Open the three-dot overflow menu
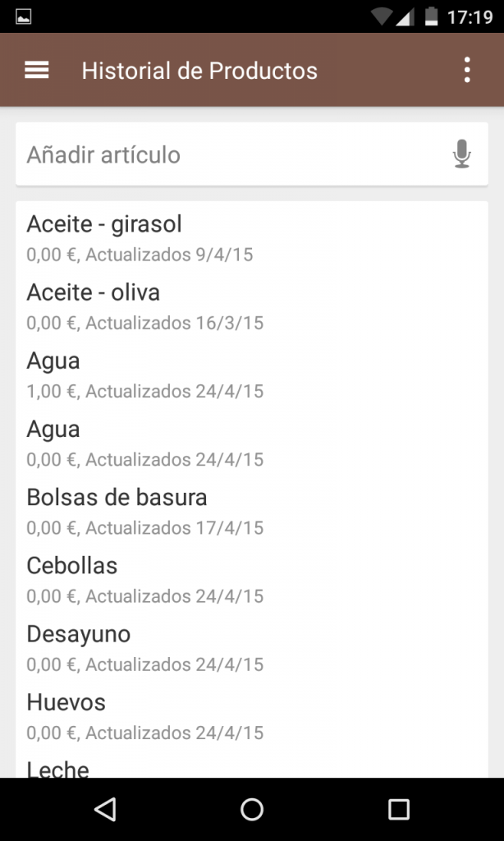This screenshot has width=504, height=841. pyautogui.click(x=467, y=71)
